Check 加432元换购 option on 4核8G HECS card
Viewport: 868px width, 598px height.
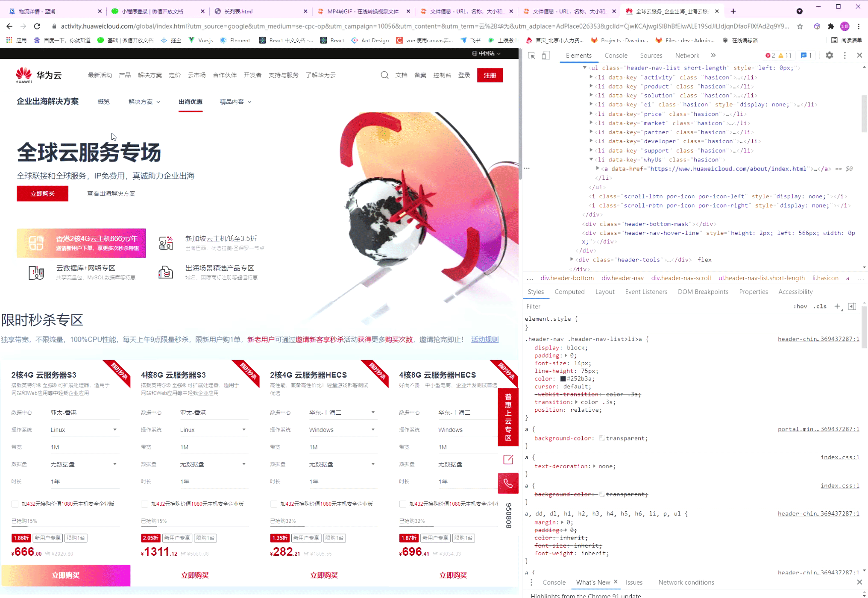[x=402, y=504]
